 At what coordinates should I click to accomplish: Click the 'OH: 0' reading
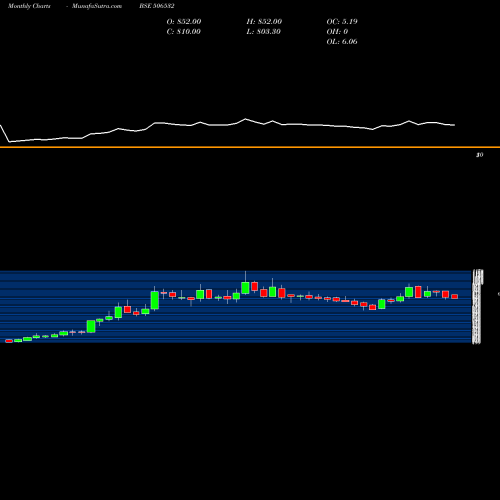(x=337, y=32)
